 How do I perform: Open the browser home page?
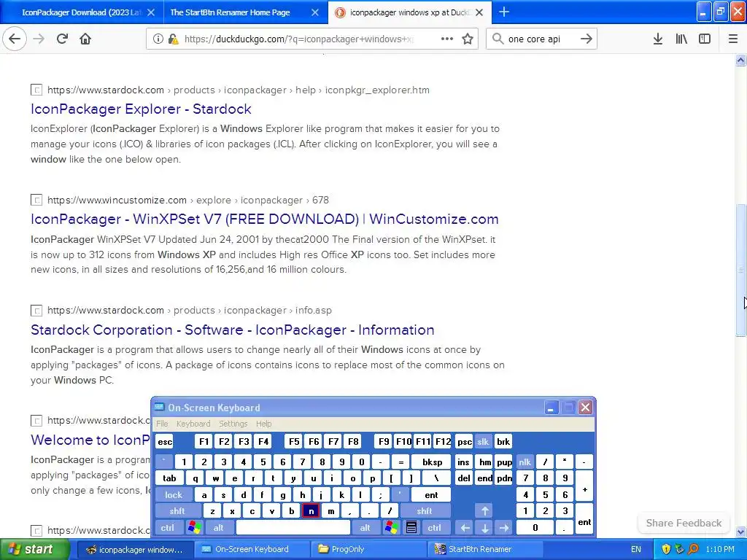(85, 39)
